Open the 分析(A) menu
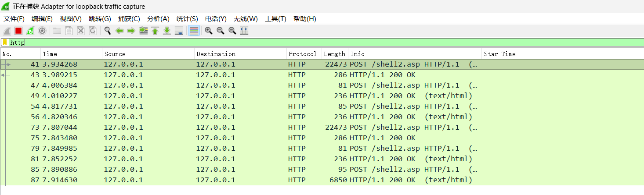Image resolution: width=644 pixels, height=195 pixels. [x=158, y=19]
